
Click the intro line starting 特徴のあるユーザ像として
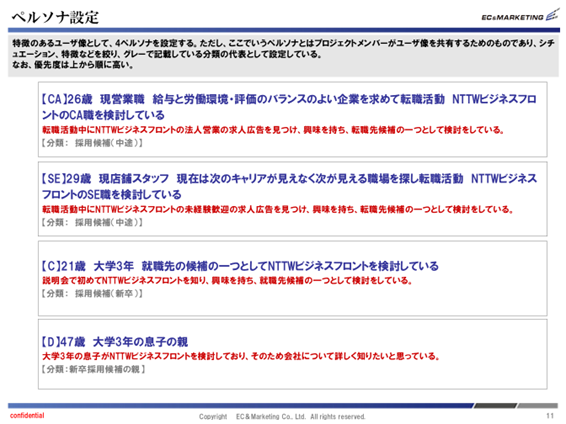(x=283, y=49)
